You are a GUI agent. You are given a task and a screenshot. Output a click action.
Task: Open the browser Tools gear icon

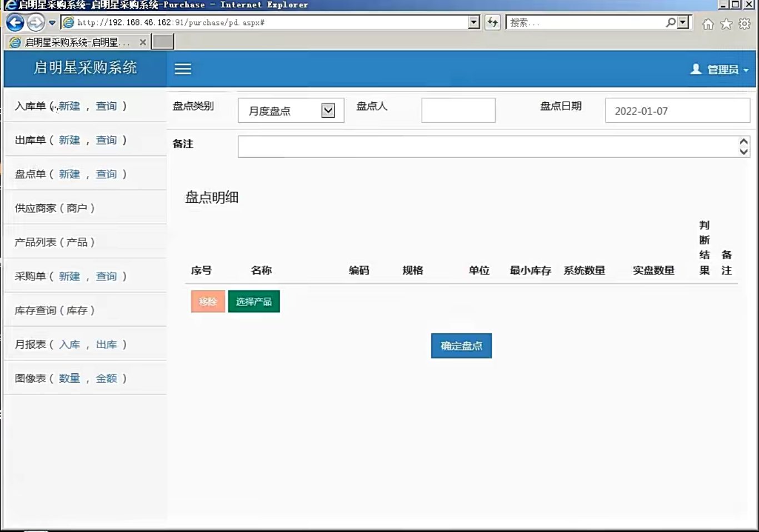[745, 24]
